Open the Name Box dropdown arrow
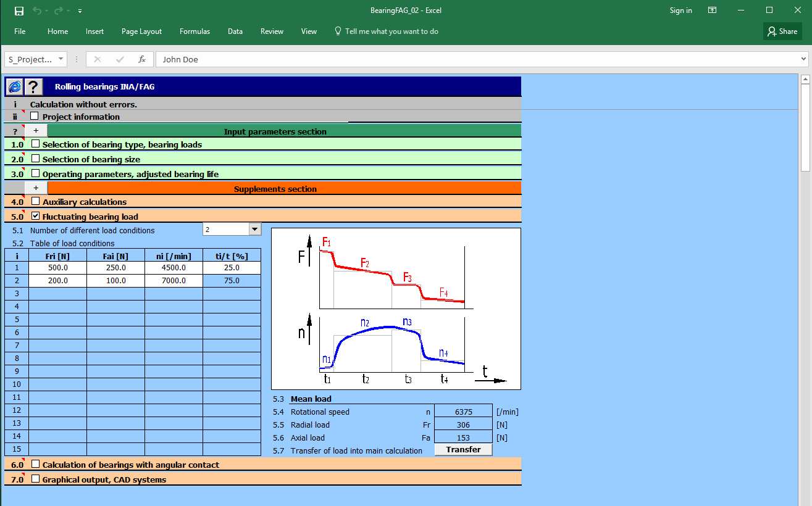 (x=61, y=60)
